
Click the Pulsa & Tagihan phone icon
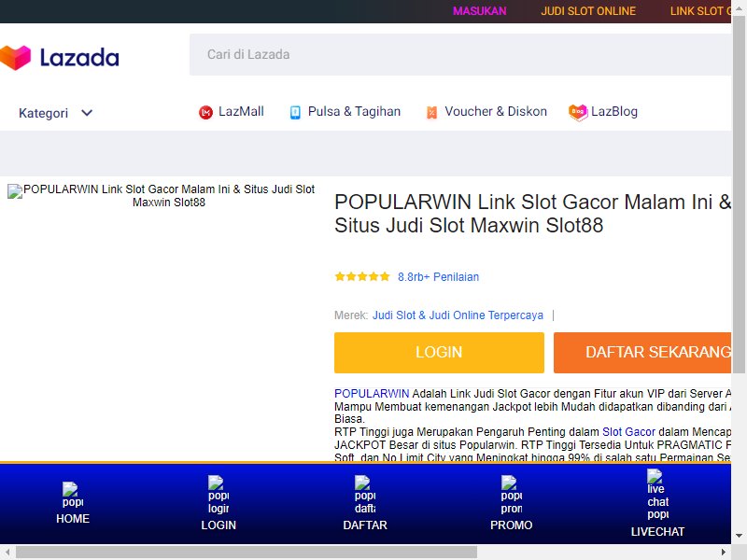[295, 112]
